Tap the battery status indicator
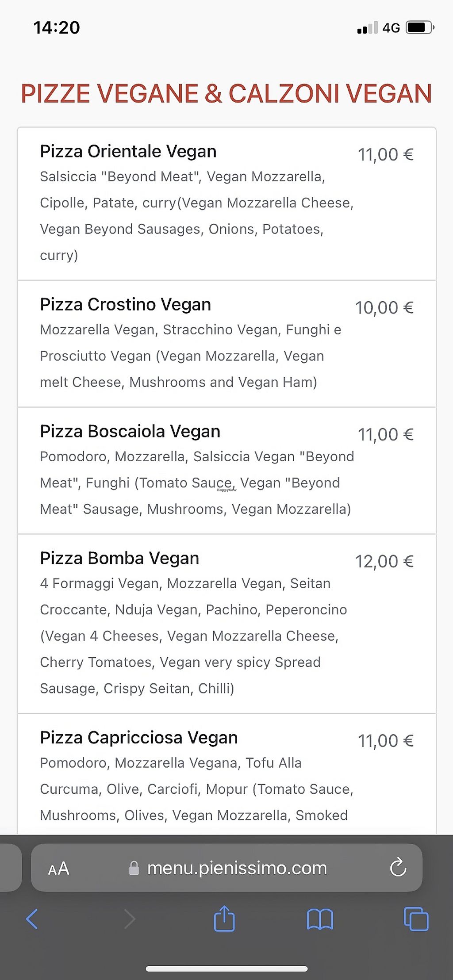This screenshot has width=453, height=980. (x=420, y=27)
